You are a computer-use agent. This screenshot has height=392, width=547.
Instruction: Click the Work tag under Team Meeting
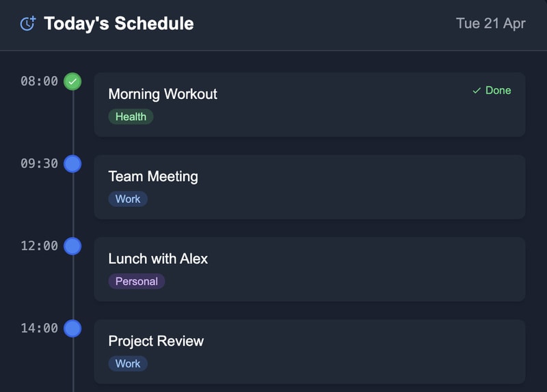point(128,199)
